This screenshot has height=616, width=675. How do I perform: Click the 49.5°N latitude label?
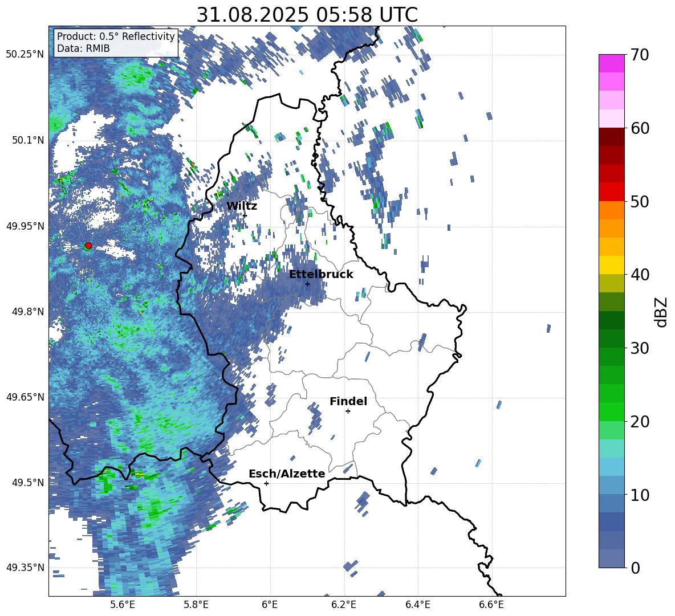[x=28, y=483]
